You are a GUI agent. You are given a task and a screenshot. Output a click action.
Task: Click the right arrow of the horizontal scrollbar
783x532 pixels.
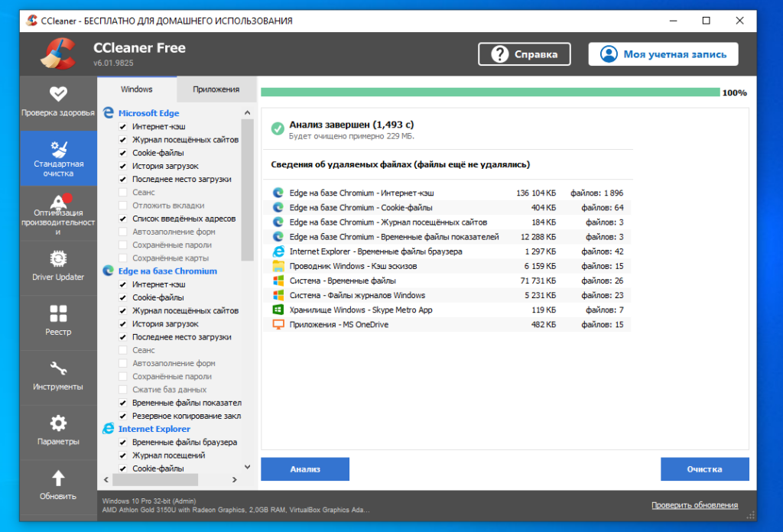pos(234,479)
